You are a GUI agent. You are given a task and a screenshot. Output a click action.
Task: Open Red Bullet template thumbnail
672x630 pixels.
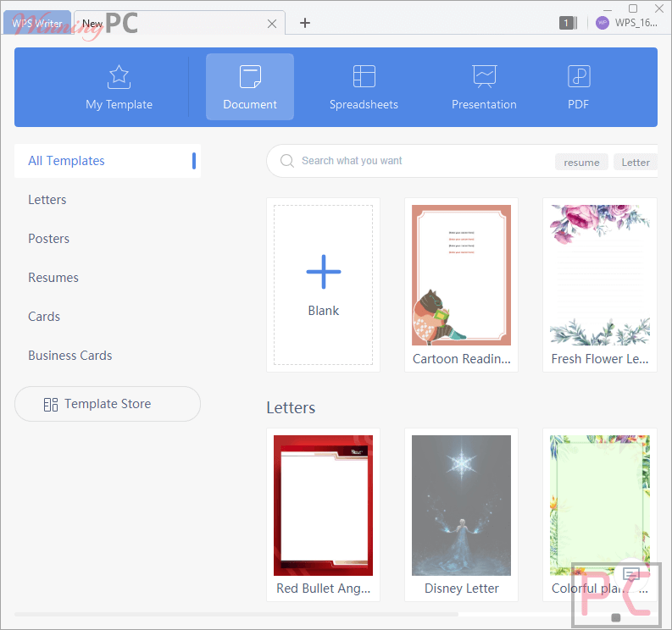(x=323, y=506)
